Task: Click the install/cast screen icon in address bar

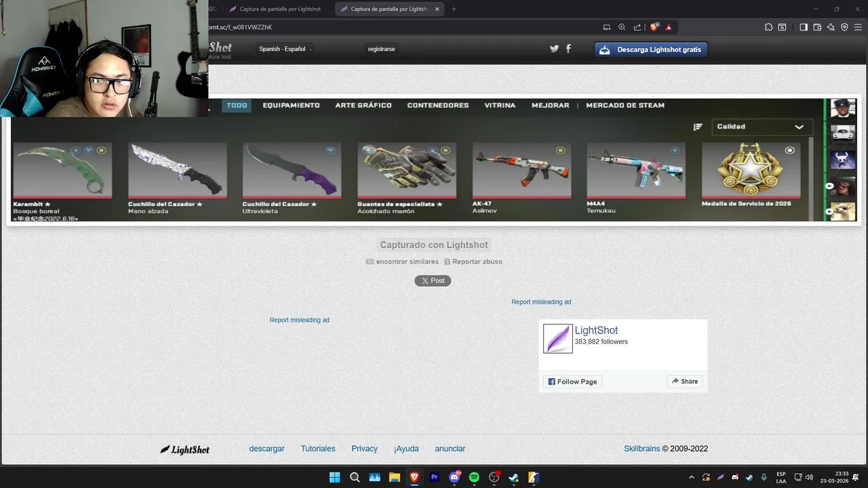Action: tap(607, 27)
